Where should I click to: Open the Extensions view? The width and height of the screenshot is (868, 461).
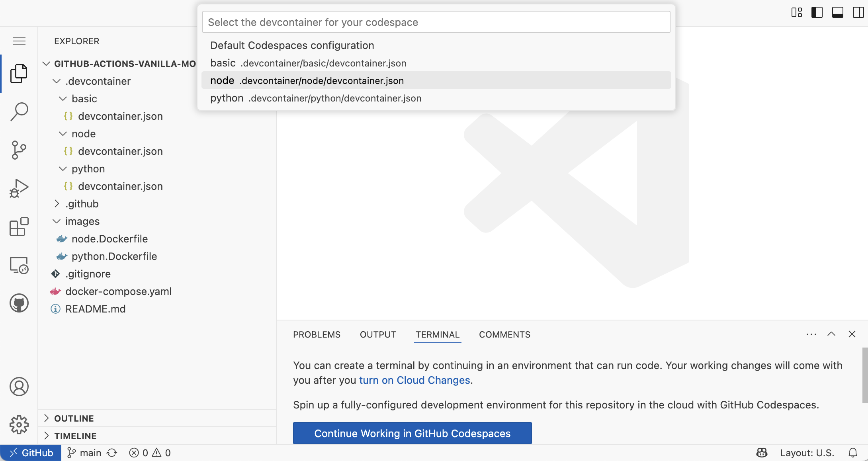19,226
